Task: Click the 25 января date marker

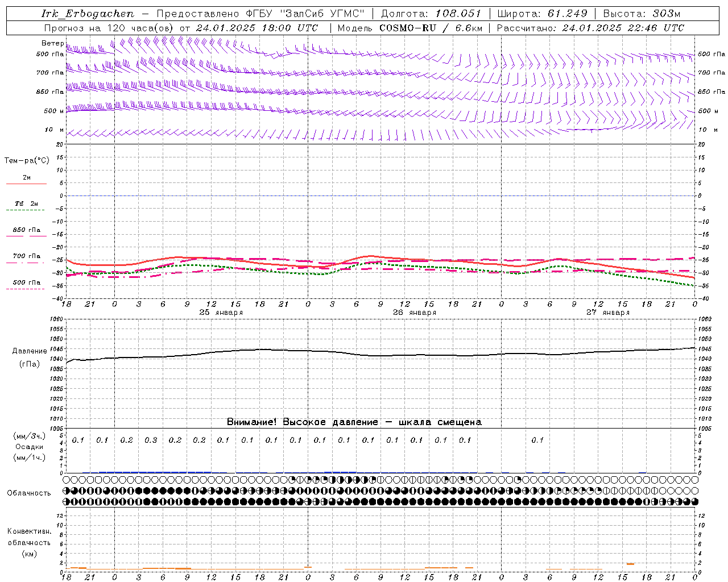Action: 221,313
